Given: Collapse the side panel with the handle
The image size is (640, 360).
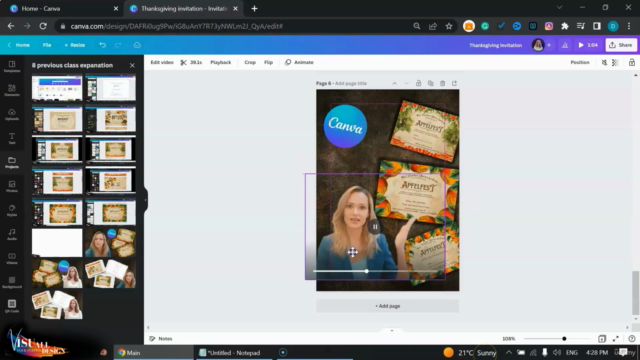Looking at the screenshot, I should [145, 200].
